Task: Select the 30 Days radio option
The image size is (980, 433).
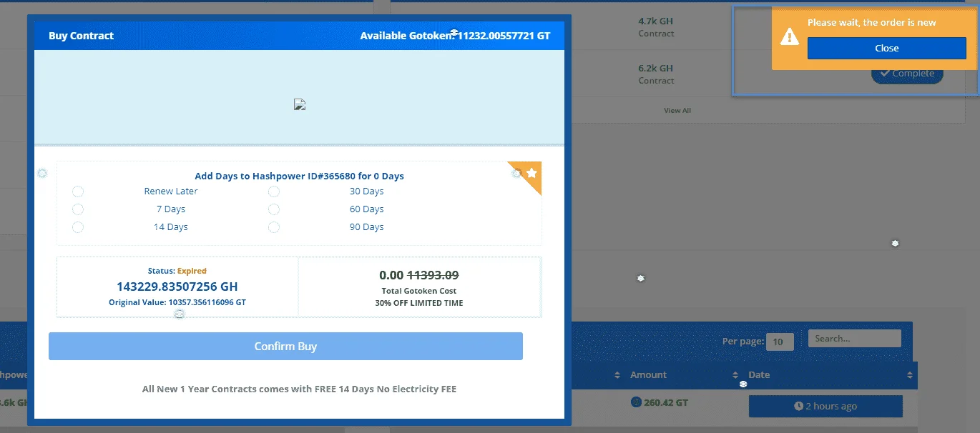Action: coord(273,191)
